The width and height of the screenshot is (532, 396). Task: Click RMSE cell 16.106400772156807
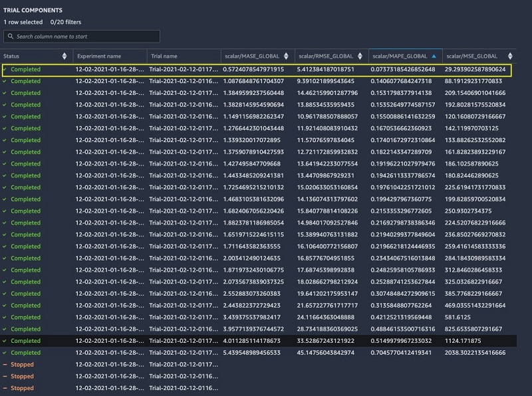tap(327, 247)
